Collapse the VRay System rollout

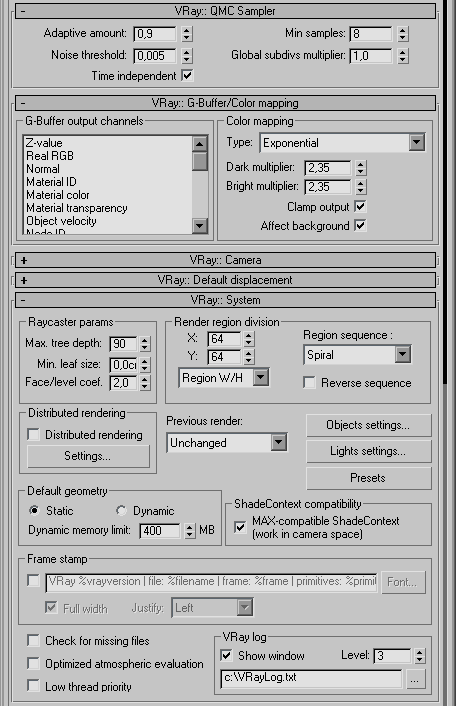pyautogui.click(x=225, y=300)
